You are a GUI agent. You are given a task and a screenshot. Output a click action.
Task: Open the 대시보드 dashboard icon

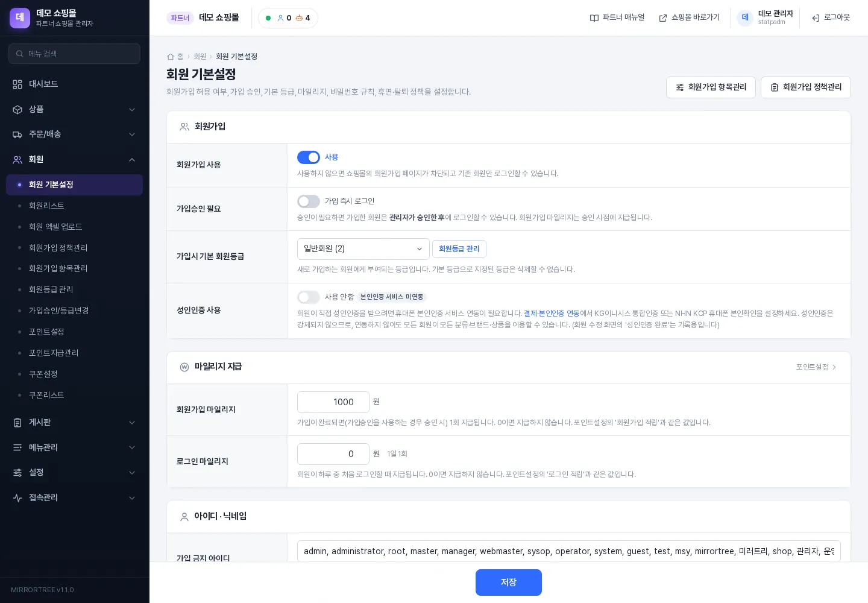click(17, 84)
